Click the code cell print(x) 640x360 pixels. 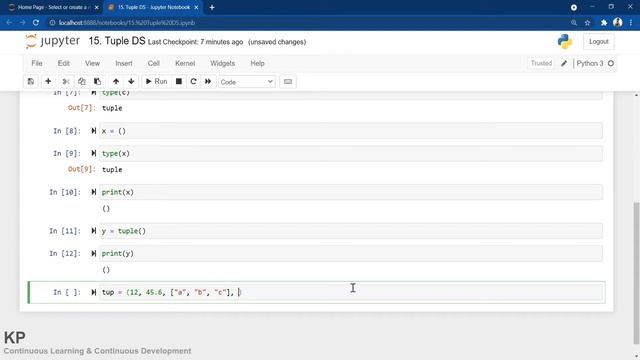[x=351, y=192]
